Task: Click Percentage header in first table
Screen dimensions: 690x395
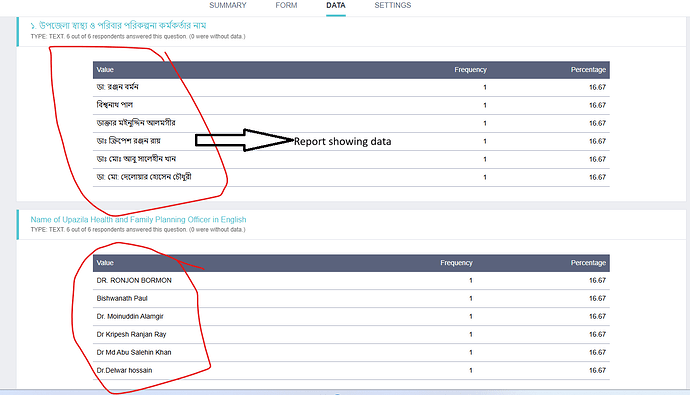Action: click(x=588, y=70)
